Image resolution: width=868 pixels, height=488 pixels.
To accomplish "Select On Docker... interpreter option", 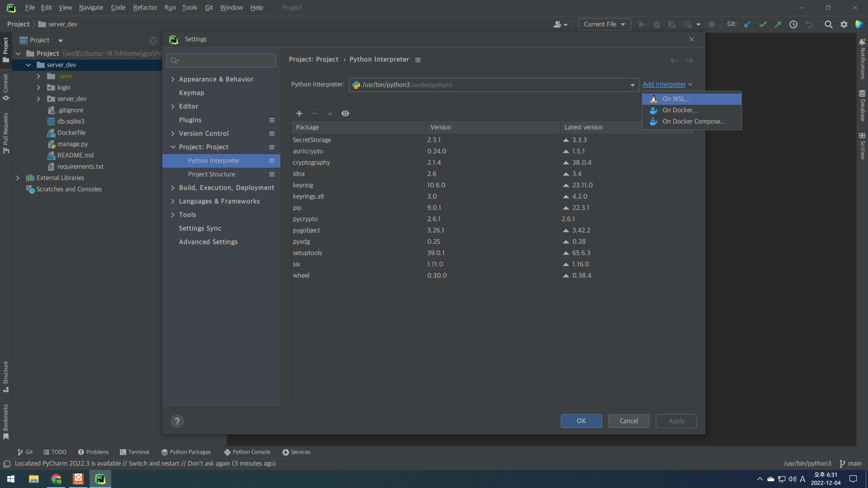I will [692, 110].
